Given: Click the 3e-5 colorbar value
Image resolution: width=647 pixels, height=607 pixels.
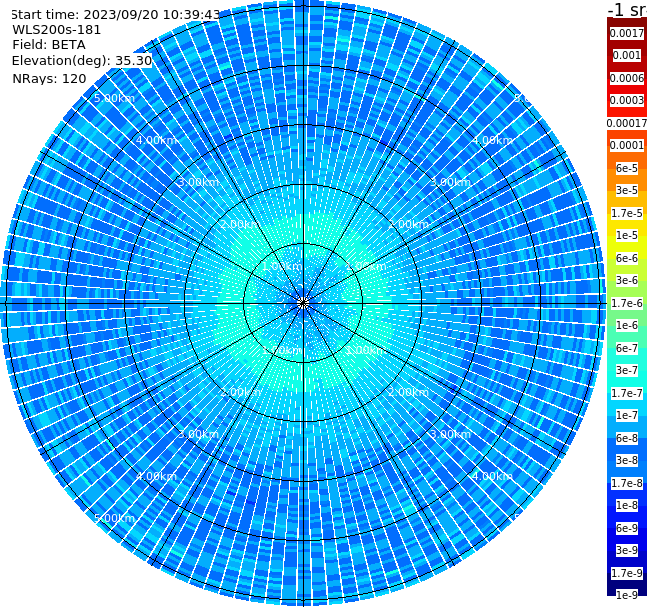Looking at the screenshot, I should [x=627, y=190].
